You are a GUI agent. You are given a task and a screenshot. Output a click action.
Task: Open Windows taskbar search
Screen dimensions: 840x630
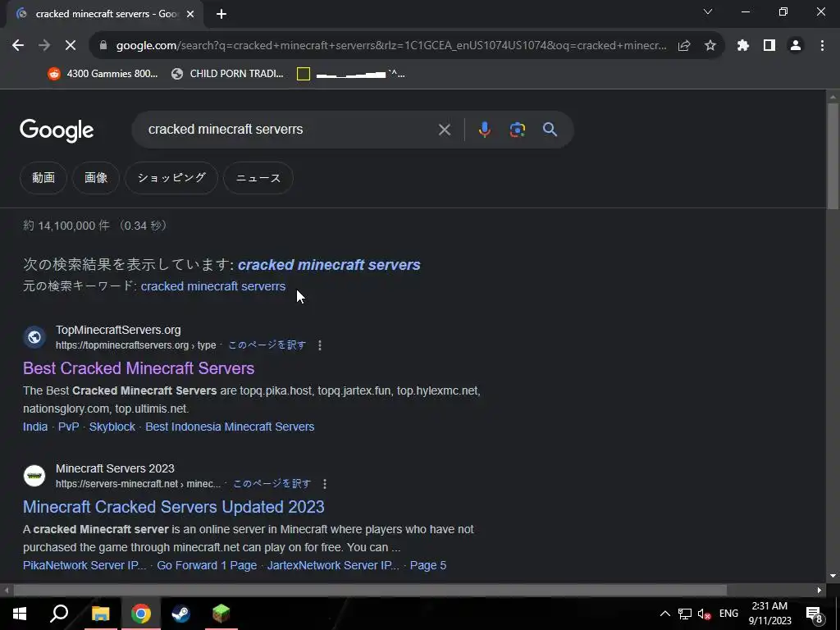[59, 614]
